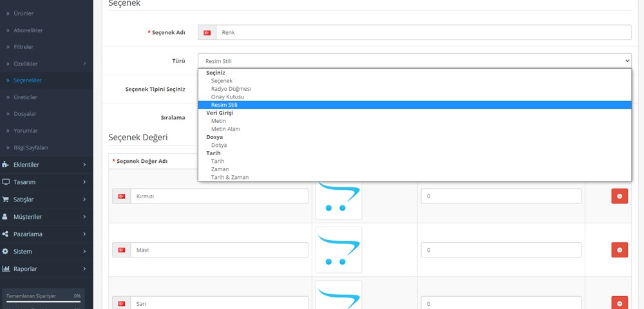
Task: Click the Kırmızı sort order field
Action: (500, 196)
